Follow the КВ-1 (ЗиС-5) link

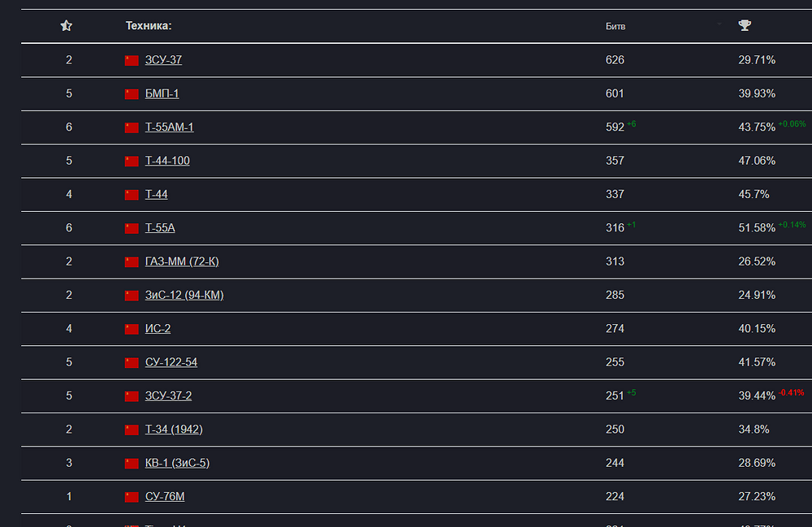(178, 463)
